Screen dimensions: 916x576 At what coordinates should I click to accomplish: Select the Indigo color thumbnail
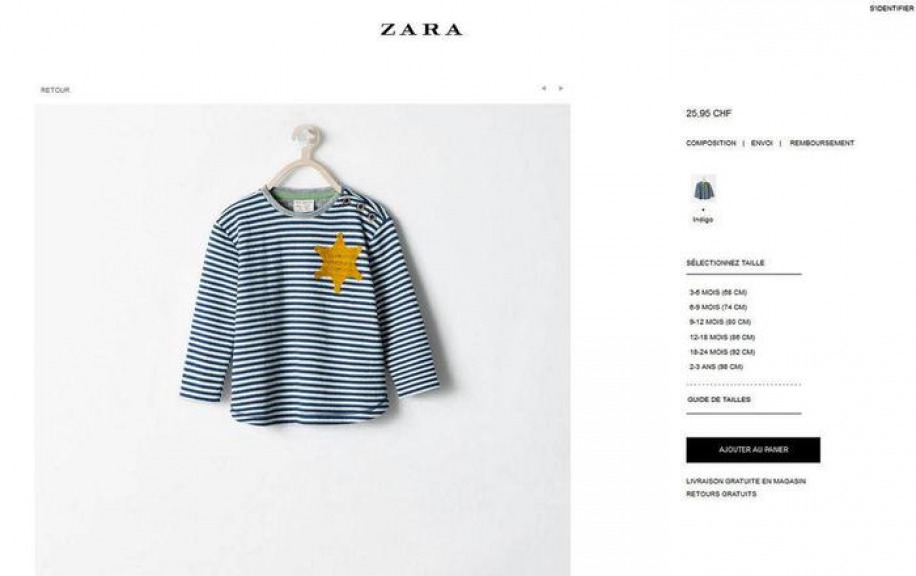coord(703,189)
